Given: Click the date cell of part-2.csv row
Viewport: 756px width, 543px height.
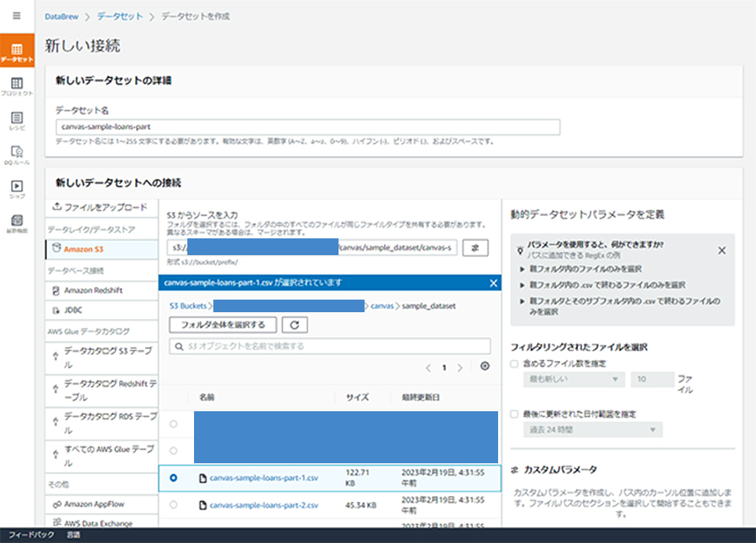Looking at the screenshot, I should 443,505.
